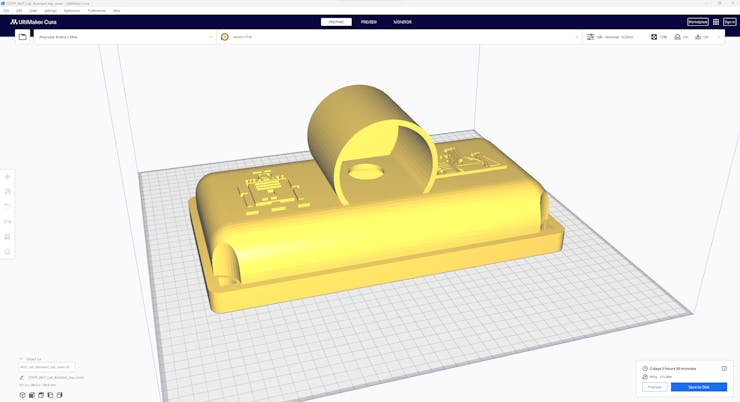The image size is (740, 402).
Task: Select the Move tool in left toolbar
Action: point(8,177)
